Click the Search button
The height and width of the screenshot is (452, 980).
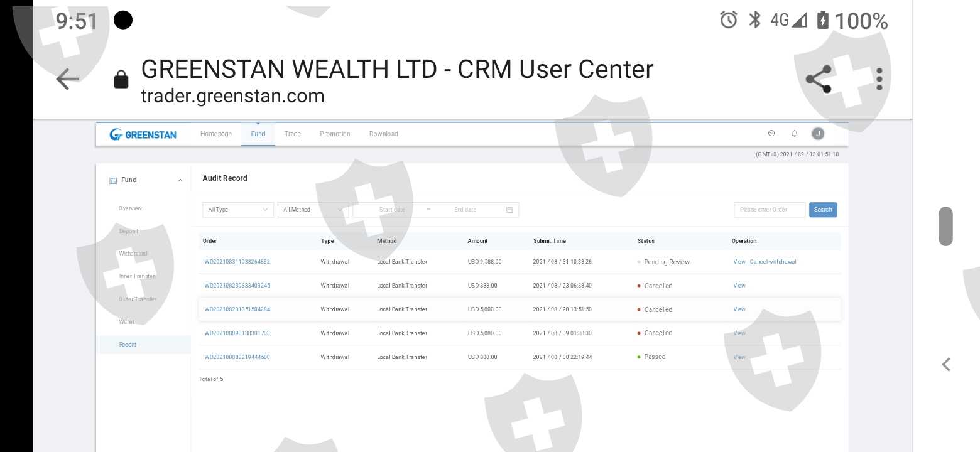(823, 210)
